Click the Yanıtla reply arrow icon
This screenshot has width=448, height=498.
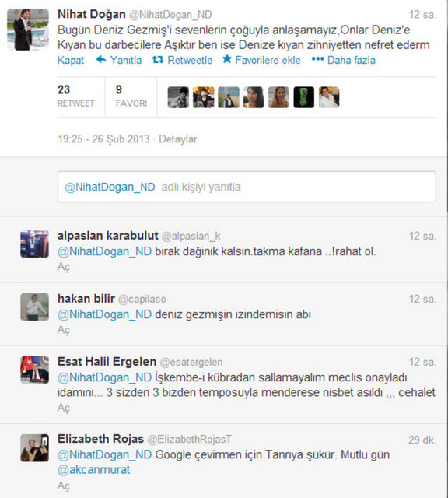[101, 59]
